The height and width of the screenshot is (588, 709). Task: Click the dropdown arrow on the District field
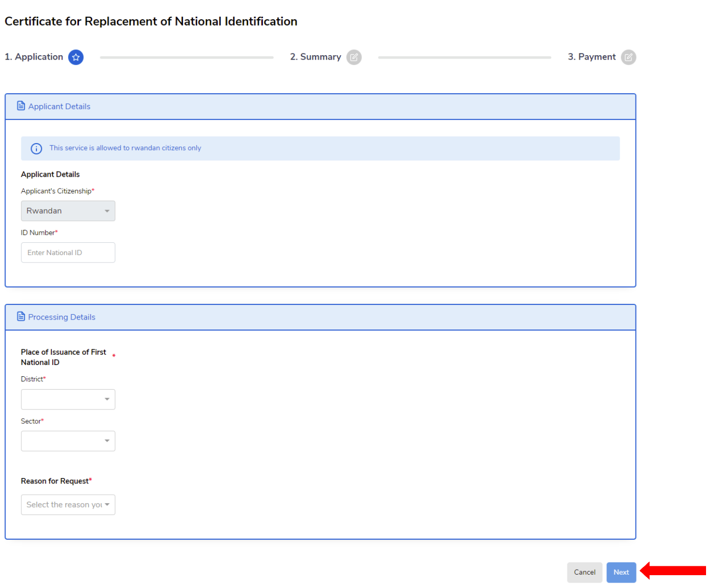[x=107, y=399]
